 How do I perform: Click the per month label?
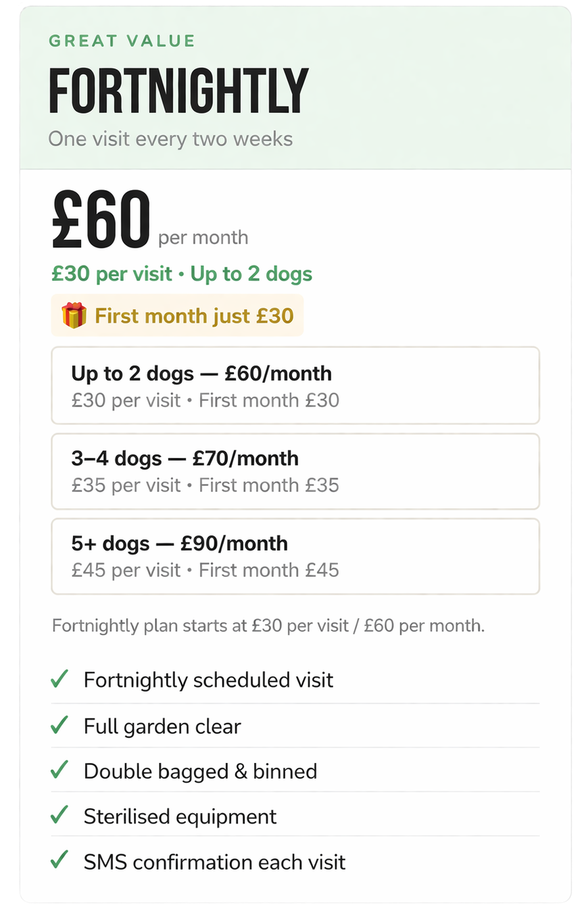(203, 238)
